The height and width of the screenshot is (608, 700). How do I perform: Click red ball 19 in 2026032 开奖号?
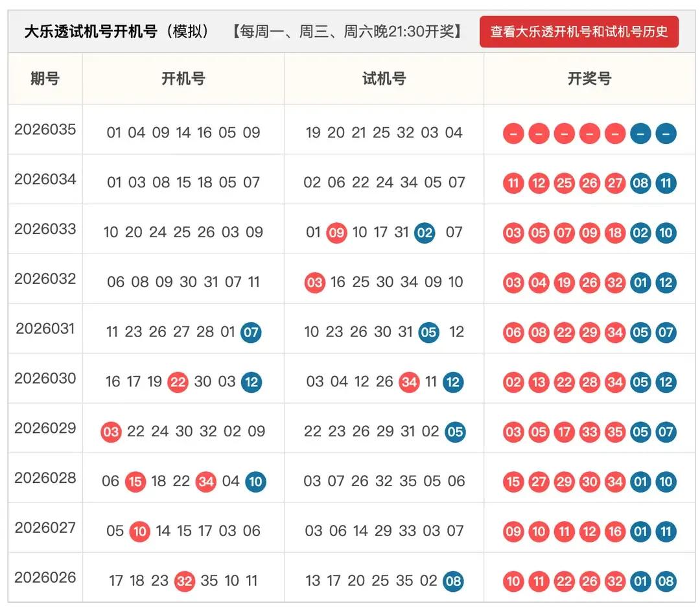(x=565, y=283)
